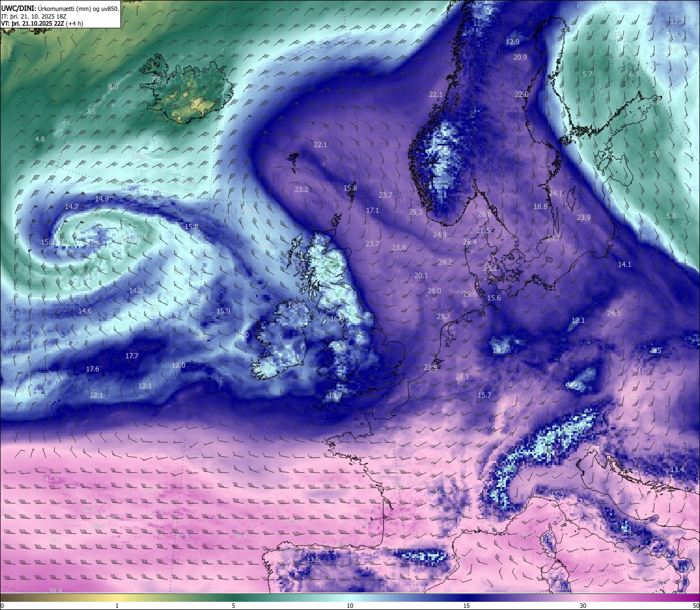Click the 39.8 value label
The width and height of the screenshot is (700, 610).
55,591
